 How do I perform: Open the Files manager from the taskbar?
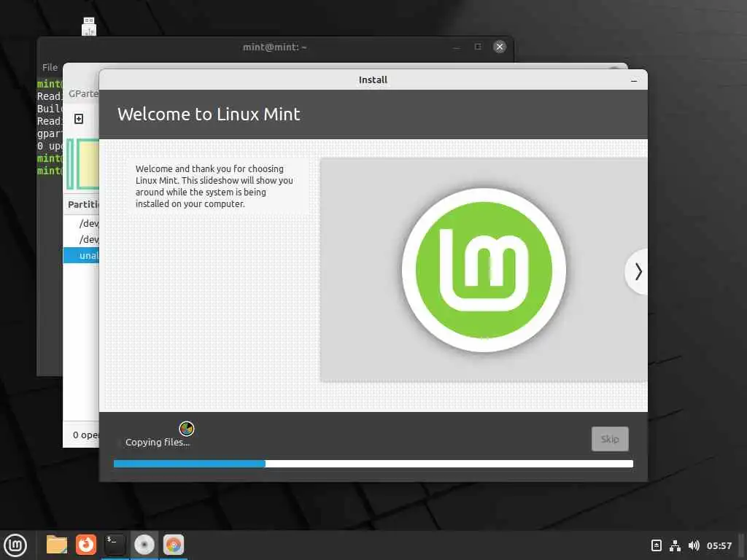coord(57,545)
